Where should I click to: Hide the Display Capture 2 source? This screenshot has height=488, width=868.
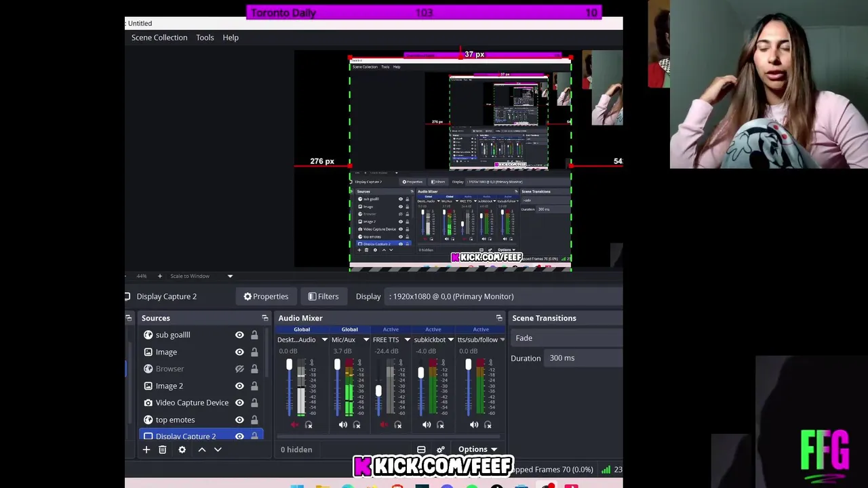pyautogui.click(x=239, y=436)
